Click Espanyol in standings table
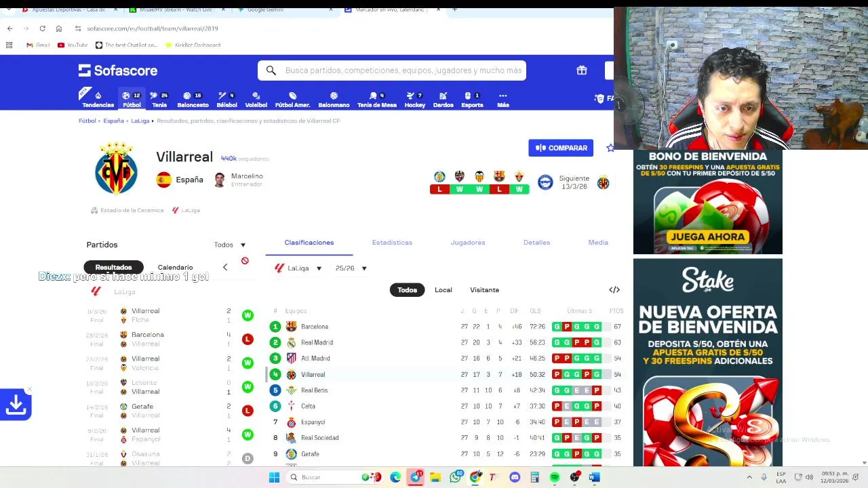This screenshot has height=488, width=868. [313, 422]
